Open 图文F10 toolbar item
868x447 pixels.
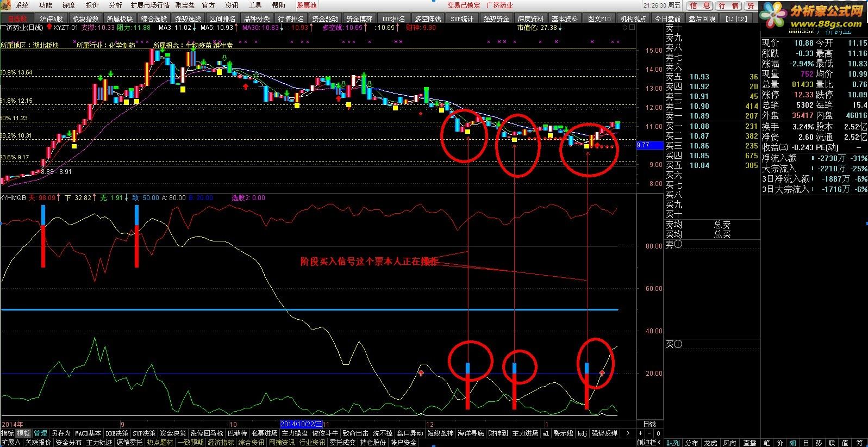[x=599, y=18]
